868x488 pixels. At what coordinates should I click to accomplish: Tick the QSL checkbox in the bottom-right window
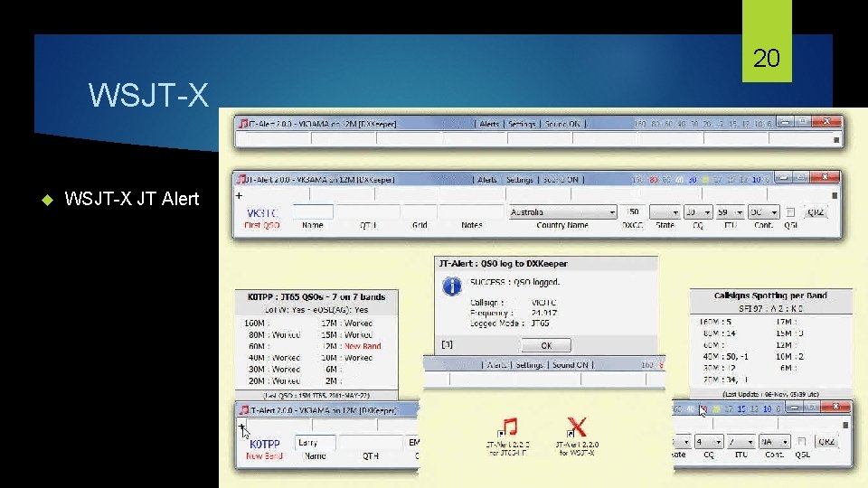coord(802,442)
